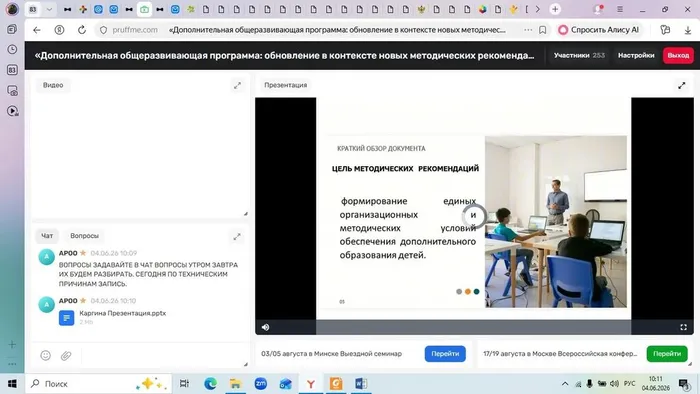Viewport: 700px width, 394px height.
Task: Open the orange taskbar app icon
Action: (336, 384)
